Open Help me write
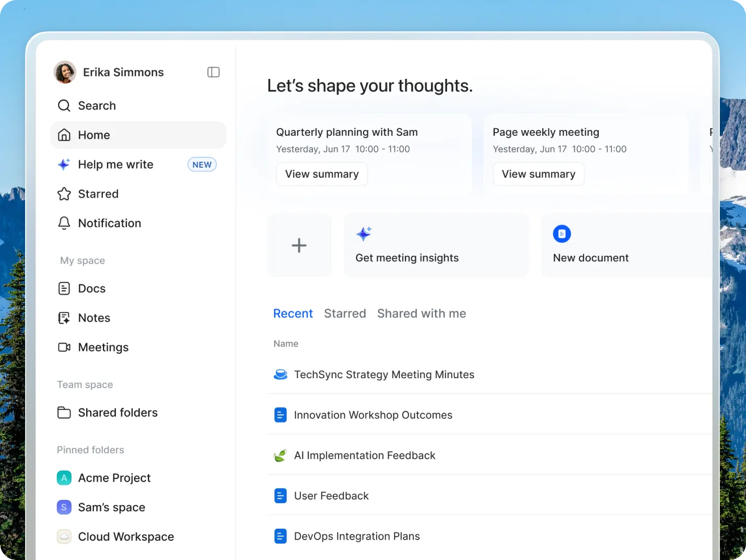The image size is (746, 560). tap(138, 165)
